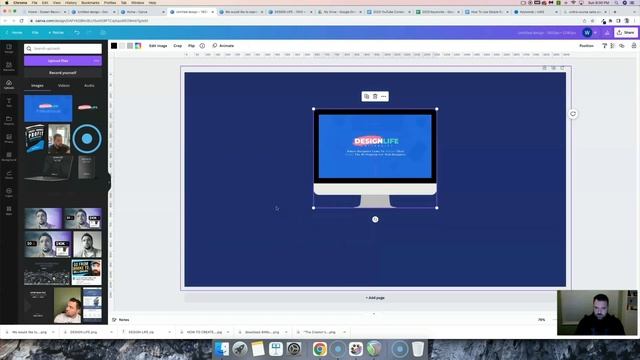Click the Crop button
Image resolution: width=640 pixels, height=360 pixels.
178,46
